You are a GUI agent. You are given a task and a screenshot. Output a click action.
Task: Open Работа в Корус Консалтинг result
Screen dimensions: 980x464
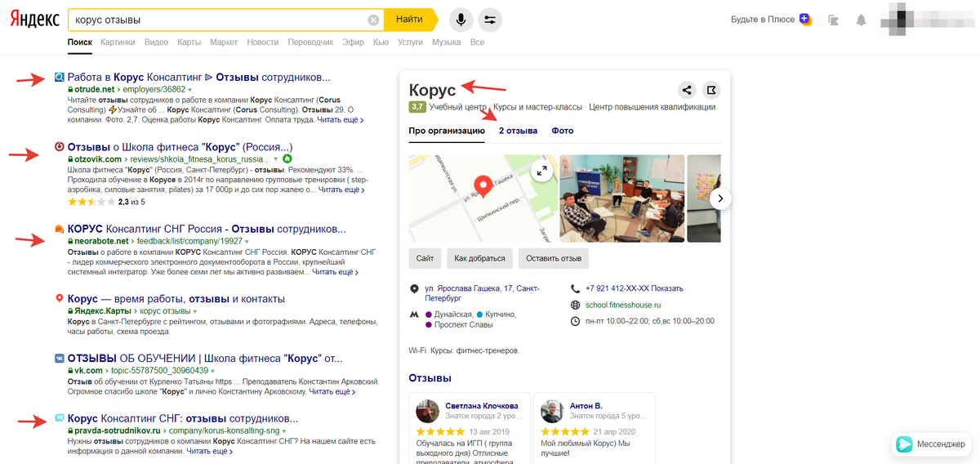[198, 78]
